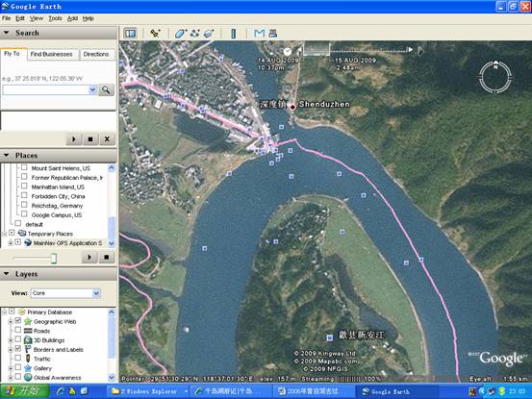Click the Borders and Labels flag icon
Viewport: 532px width, 399px height.
pyautogui.click(x=28, y=349)
